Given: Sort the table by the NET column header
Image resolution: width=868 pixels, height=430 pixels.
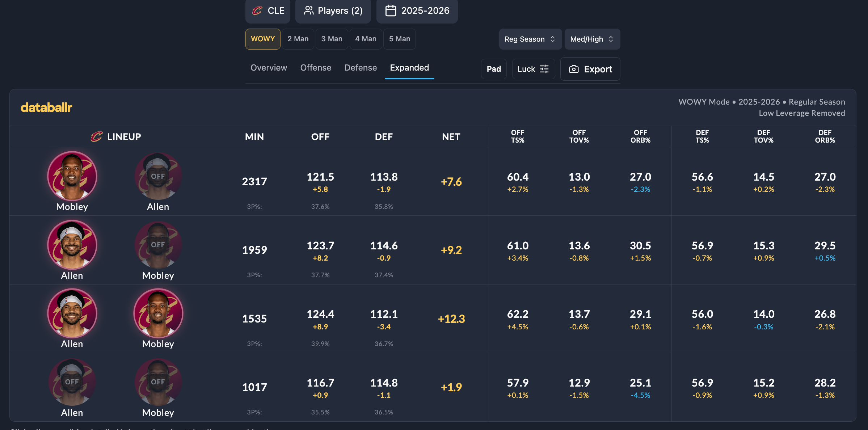Looking at the screenshot, I should [451, 137].
